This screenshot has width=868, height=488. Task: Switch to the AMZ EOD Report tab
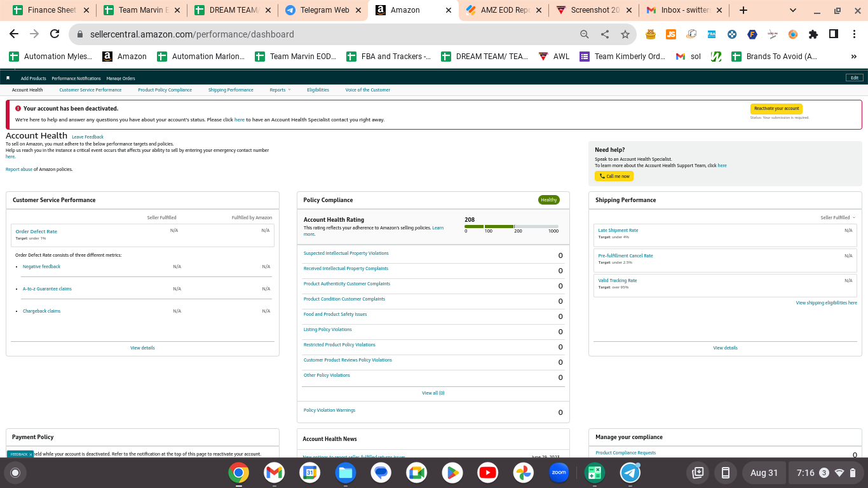pos(504,10)
